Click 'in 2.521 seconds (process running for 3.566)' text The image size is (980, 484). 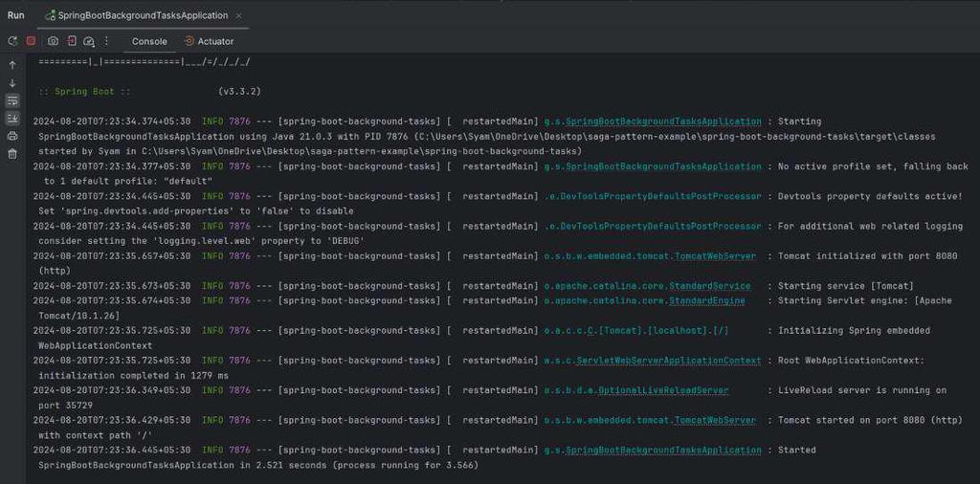click(x=360, y=465)
